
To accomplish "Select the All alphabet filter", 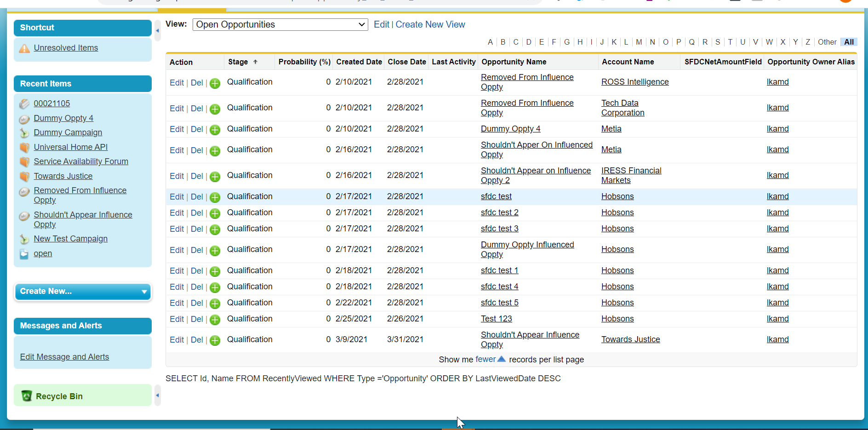I will tap(849, 42).
